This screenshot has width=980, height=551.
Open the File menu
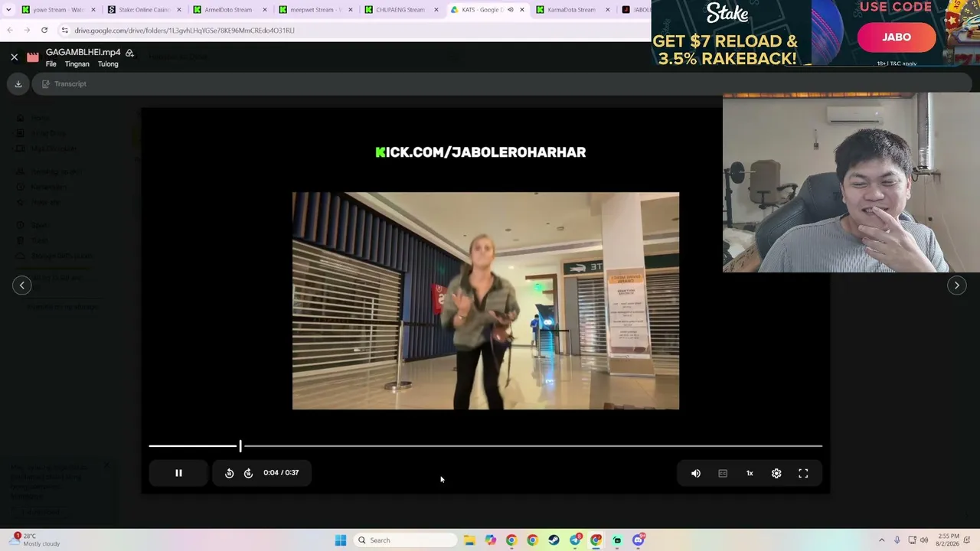point(51,64)
